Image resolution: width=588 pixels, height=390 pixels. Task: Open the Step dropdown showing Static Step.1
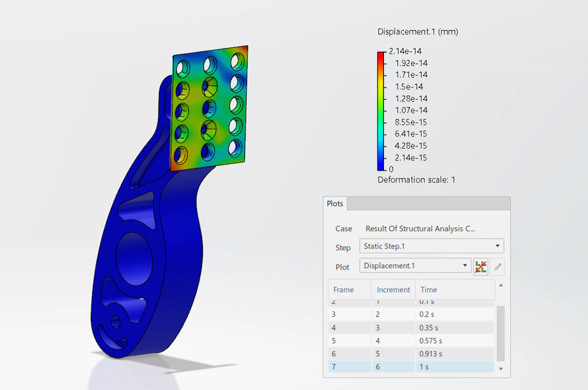click(431, 246)
